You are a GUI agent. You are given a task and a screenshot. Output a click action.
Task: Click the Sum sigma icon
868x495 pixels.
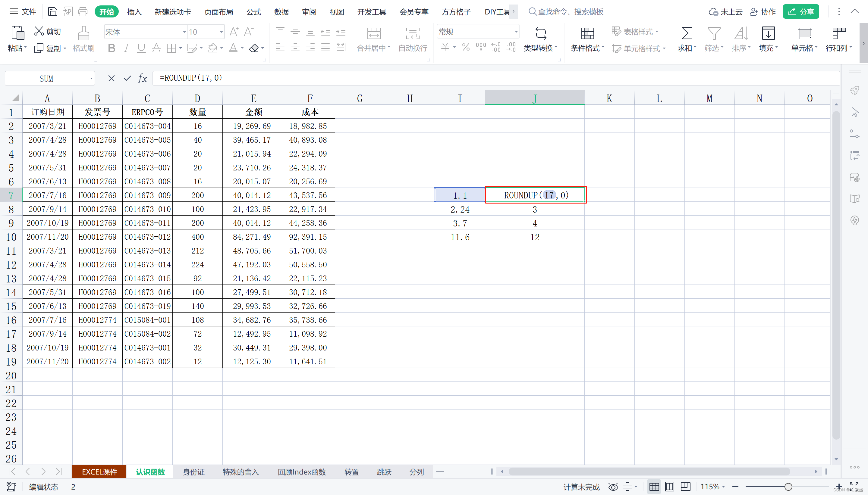click(687, 33)
